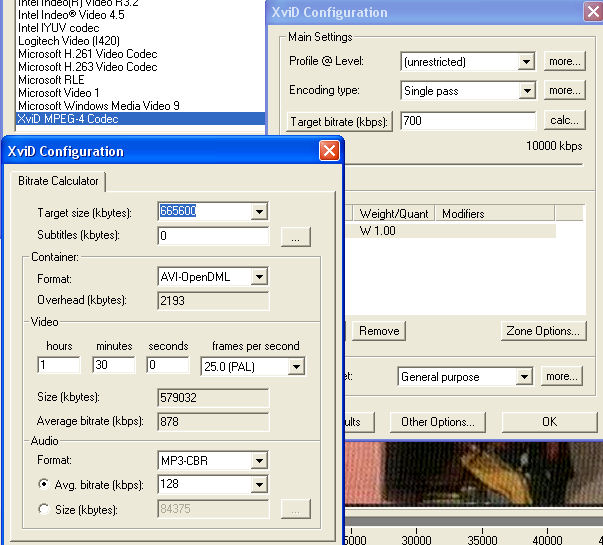Click the audio size browse button
Image resolution: width=603 pixels, height=545 pixels.
point(295,509)
